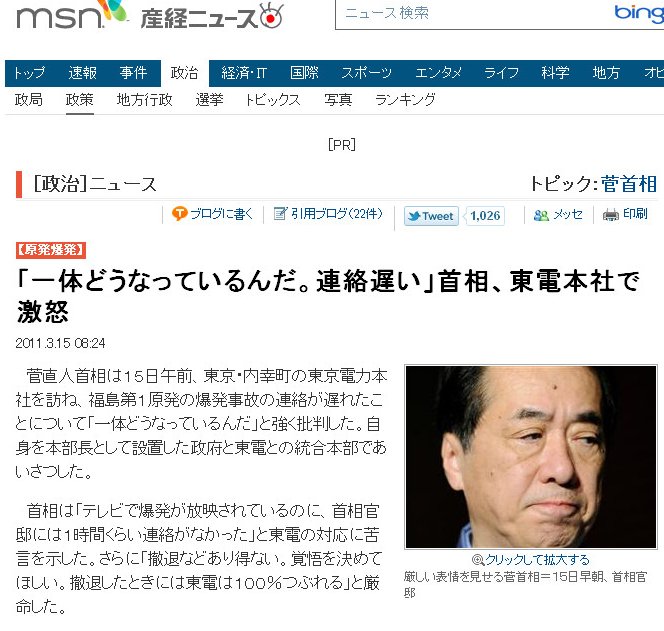664x631 pixels.
Task: Click the '【原発爆発】' red tag label
Action: point(51,250)
